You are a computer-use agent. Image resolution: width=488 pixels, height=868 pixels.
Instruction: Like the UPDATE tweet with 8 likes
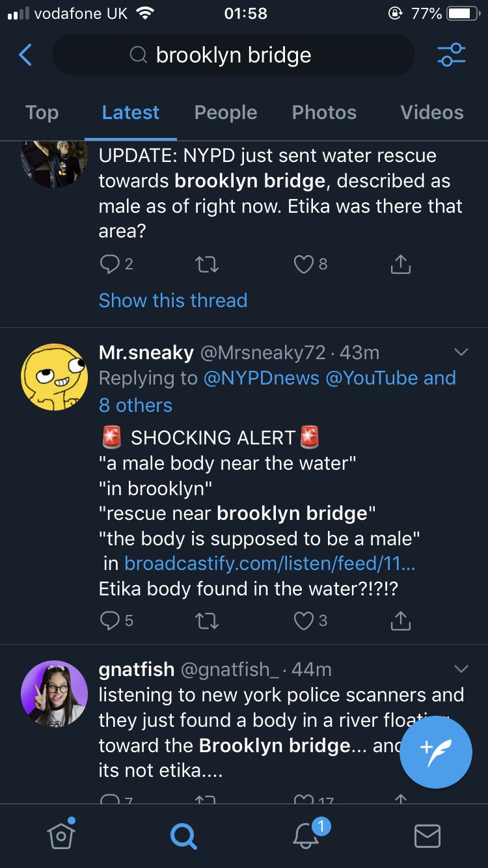310,264
